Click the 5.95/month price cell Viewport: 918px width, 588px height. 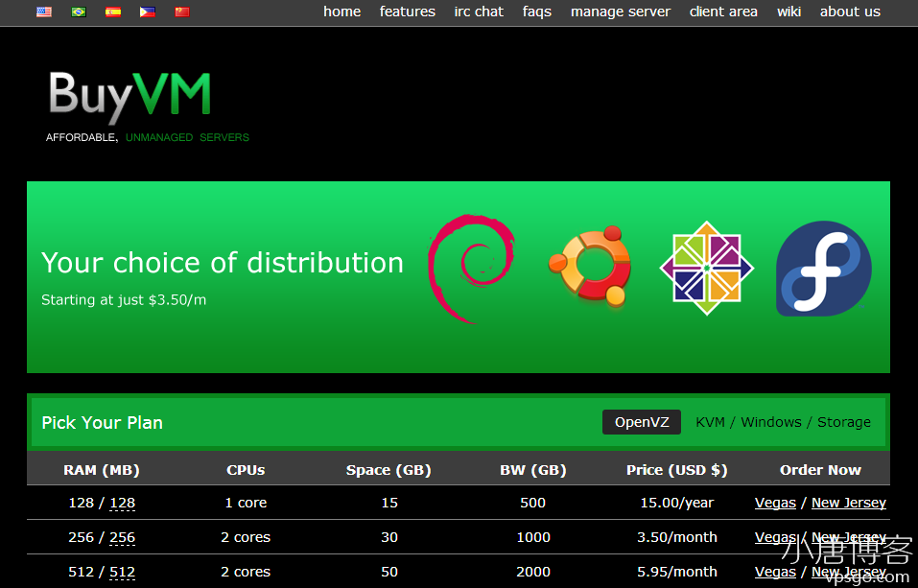point(677,573)
